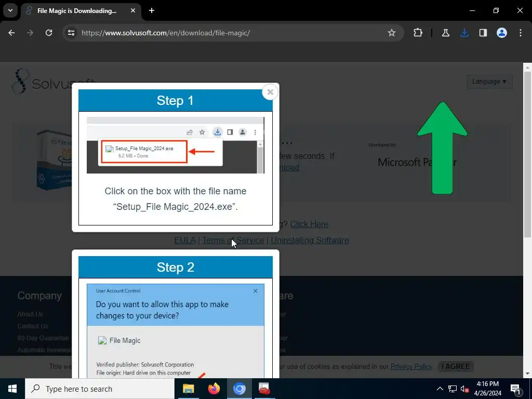The height and width of the screenshot is (399, 532).
Task: Open the Uninstalling Software link
Action: point(310,240)
